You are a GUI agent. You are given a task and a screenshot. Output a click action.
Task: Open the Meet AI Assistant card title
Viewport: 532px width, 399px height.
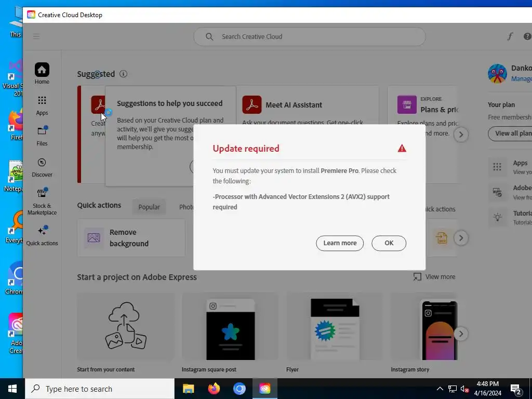[x=294, y=105]
